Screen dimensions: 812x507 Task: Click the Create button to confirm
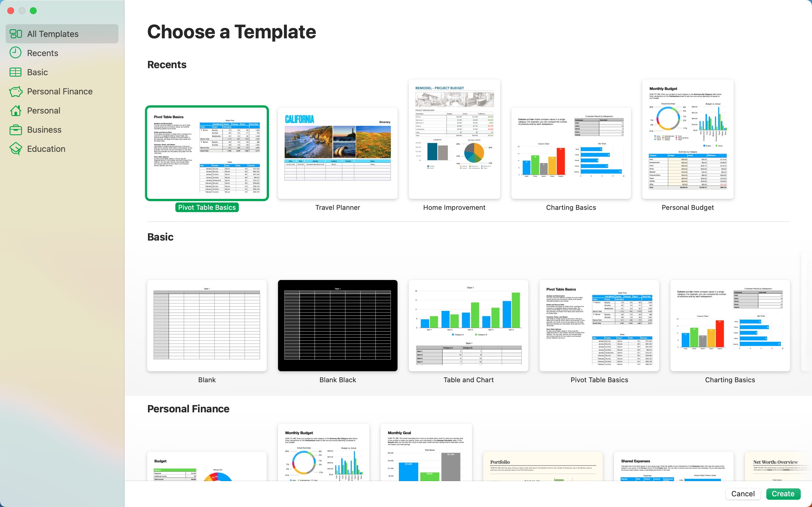(783, 492)
